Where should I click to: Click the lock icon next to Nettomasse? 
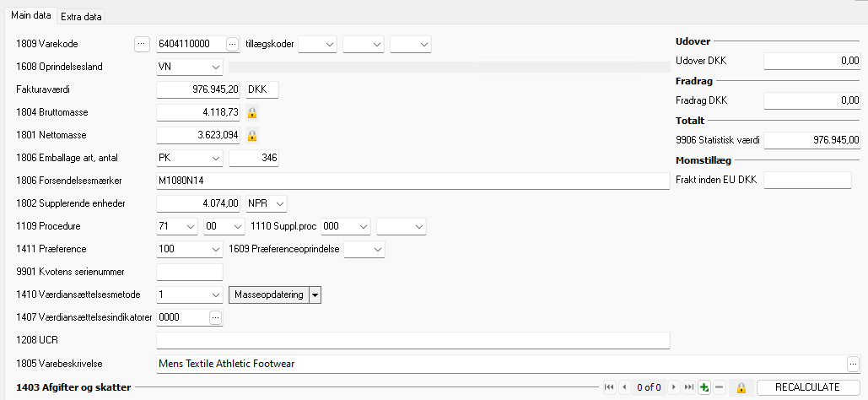[251, 135]
